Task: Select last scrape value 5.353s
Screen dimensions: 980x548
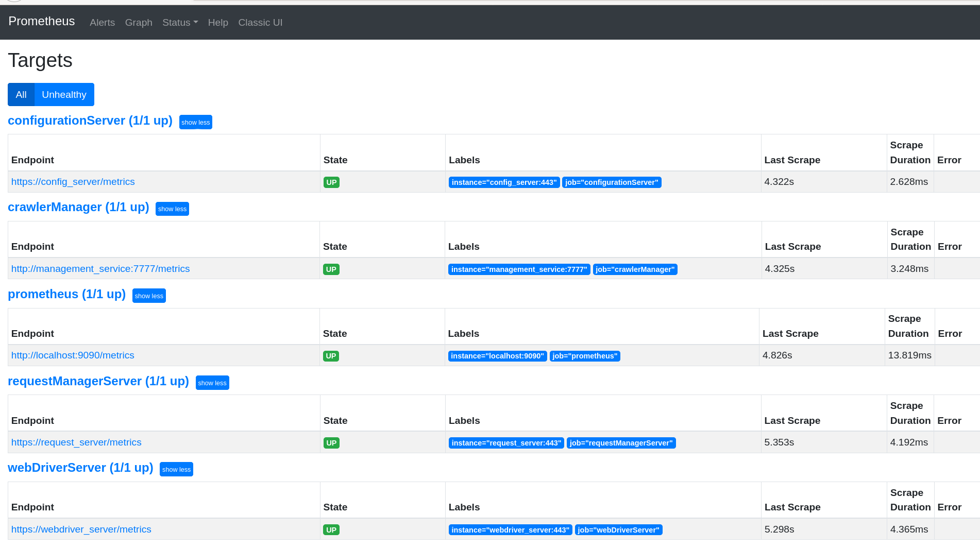Action: [x=779, y=442]
